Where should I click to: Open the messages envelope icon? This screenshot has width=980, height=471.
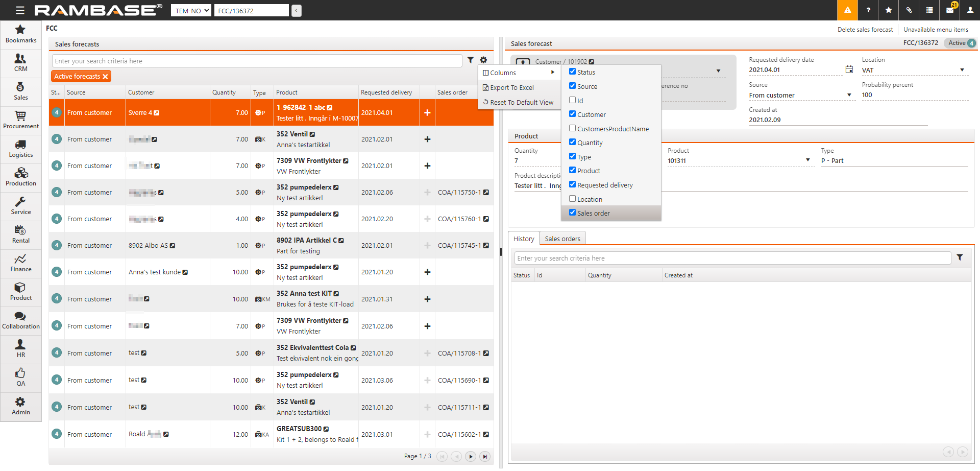[950, 10]
